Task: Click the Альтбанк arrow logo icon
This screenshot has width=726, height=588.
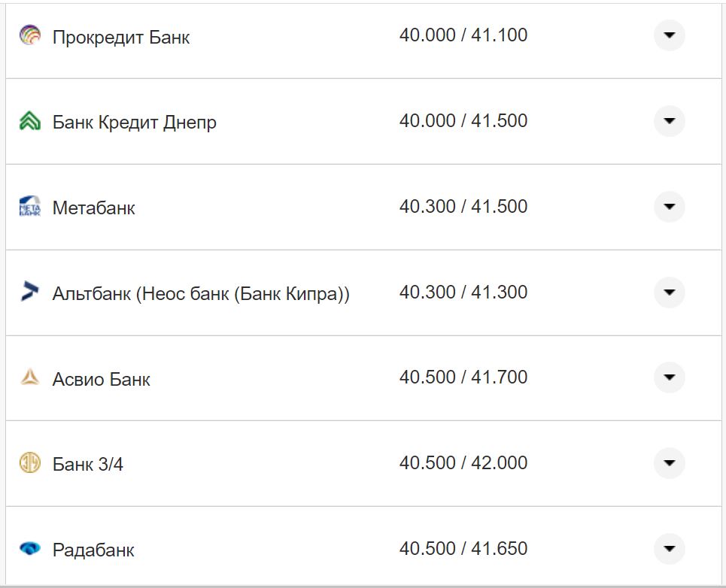Action: tap(29, 292)
